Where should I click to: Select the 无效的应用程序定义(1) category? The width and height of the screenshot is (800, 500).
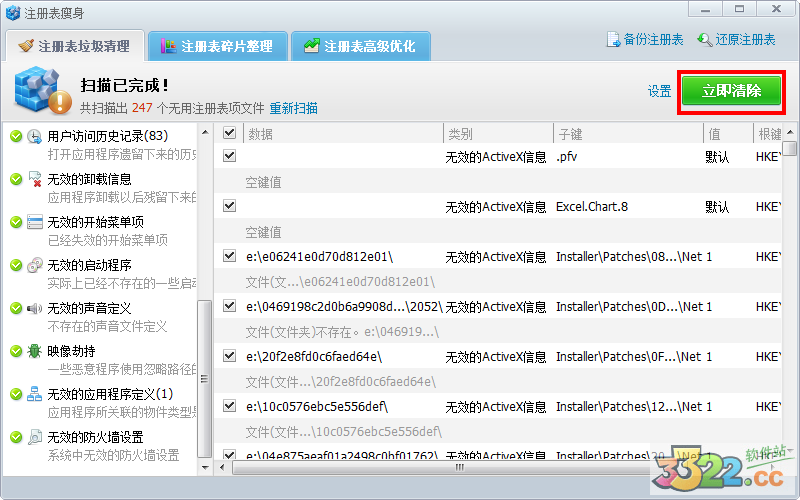click(110, 394)
